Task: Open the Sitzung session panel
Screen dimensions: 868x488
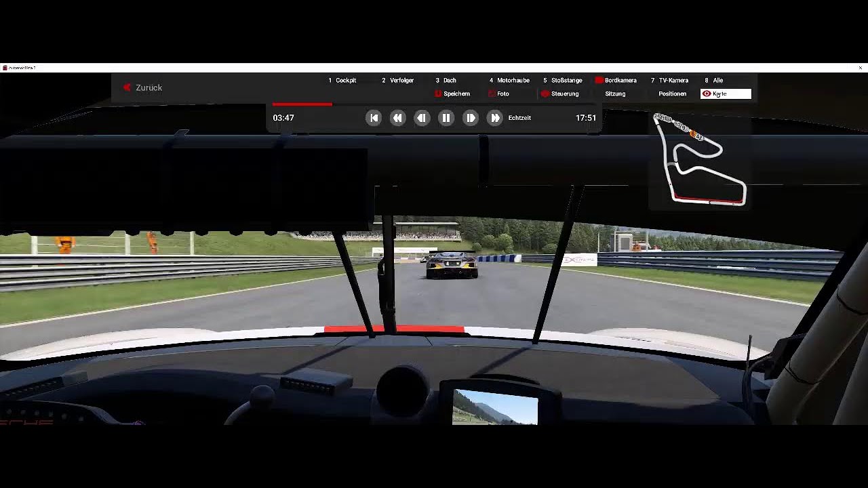Action: pos(615,94)
